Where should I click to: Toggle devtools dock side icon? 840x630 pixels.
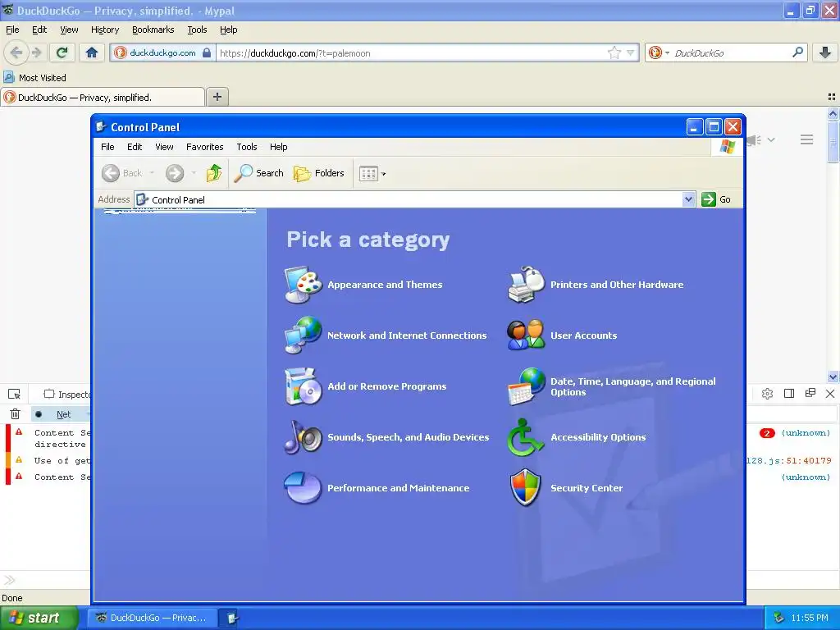tap(789, 394)
